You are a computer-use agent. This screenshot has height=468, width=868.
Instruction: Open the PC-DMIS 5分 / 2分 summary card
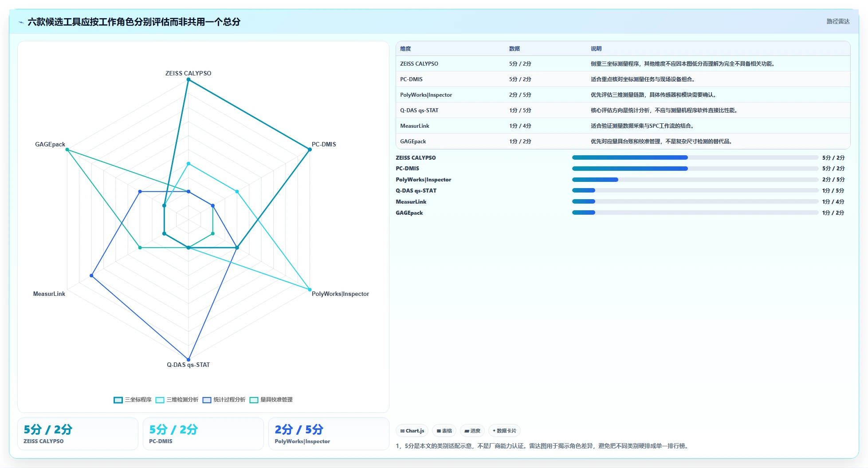tap(203, 434)
